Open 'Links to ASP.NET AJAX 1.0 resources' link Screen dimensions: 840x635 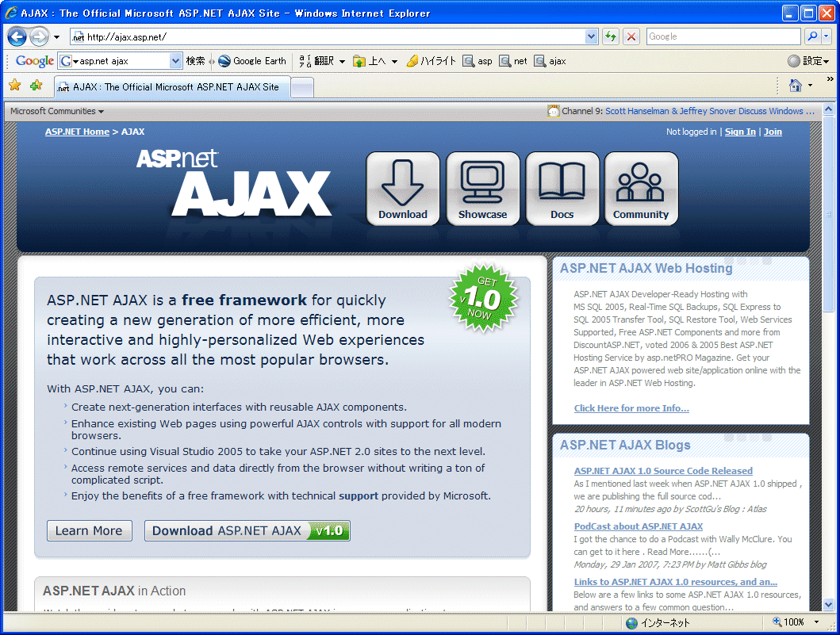676,582
